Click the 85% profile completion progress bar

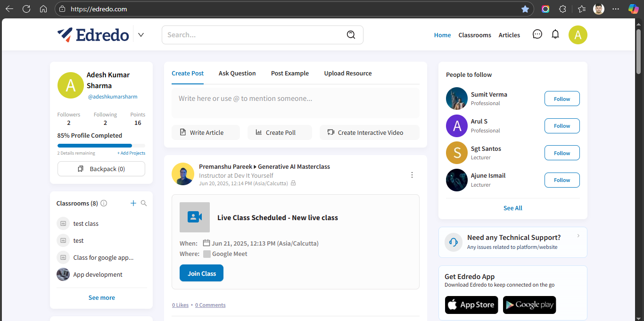point(101,146)
